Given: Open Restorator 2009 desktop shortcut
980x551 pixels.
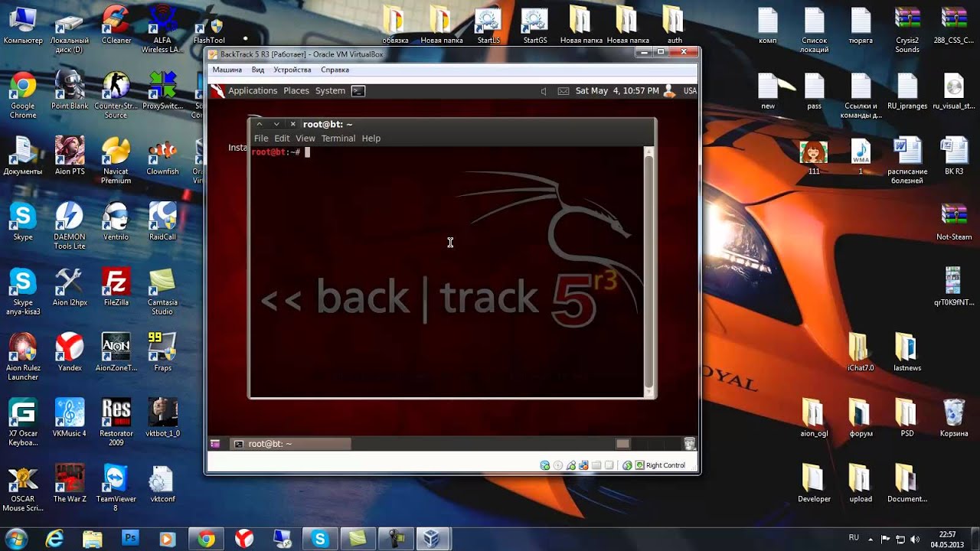Looking at the screenshot, I should (x=116, y=422).
